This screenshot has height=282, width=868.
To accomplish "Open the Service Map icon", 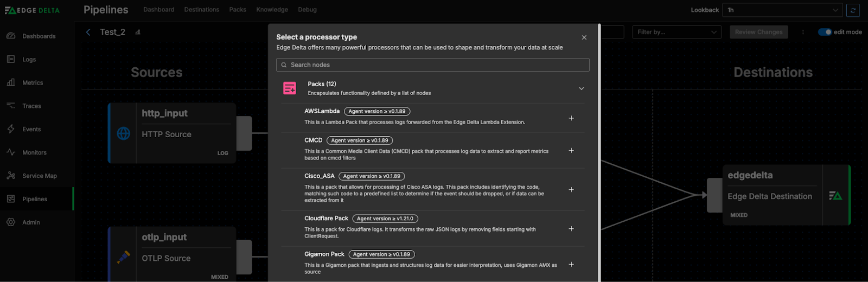I will (11, 176).
